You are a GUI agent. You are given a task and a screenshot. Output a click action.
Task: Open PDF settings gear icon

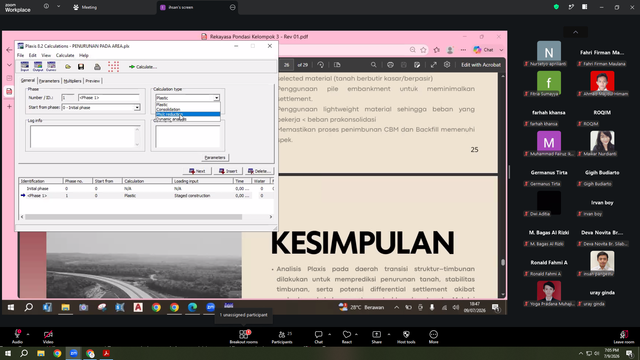(447, 65)
